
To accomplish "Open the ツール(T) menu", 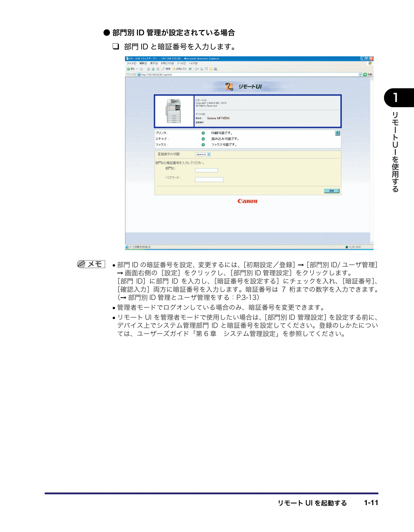I will click(181, 63).
